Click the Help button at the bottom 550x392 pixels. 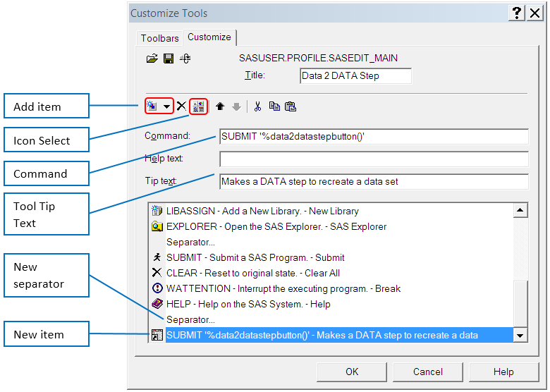503,372
